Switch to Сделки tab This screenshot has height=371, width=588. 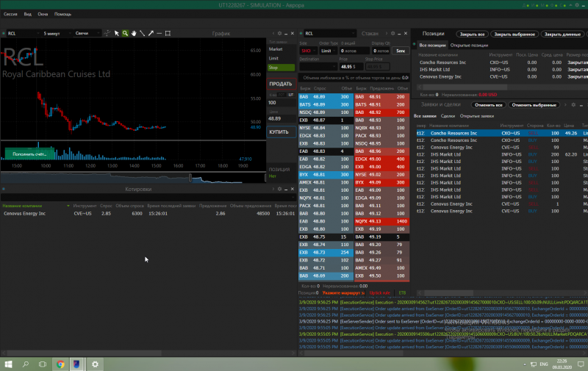click(x=448, y=116)
